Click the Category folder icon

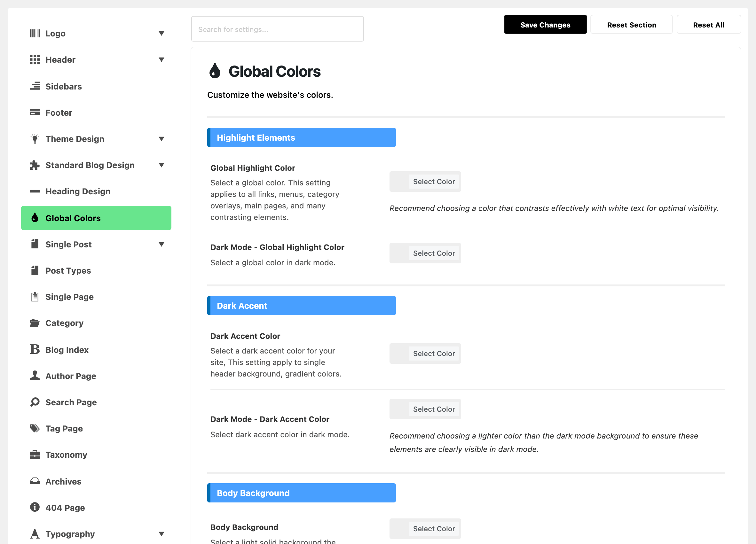coord(35,323)
